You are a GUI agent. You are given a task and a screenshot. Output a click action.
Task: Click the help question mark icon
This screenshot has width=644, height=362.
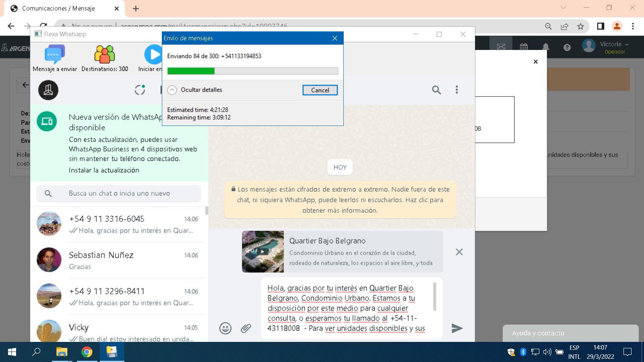[567, 47]
